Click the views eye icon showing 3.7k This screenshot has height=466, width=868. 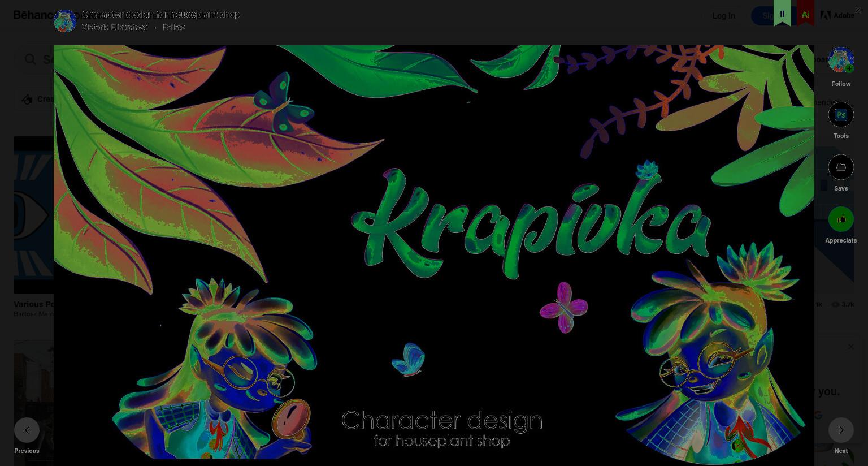point(835,304)
